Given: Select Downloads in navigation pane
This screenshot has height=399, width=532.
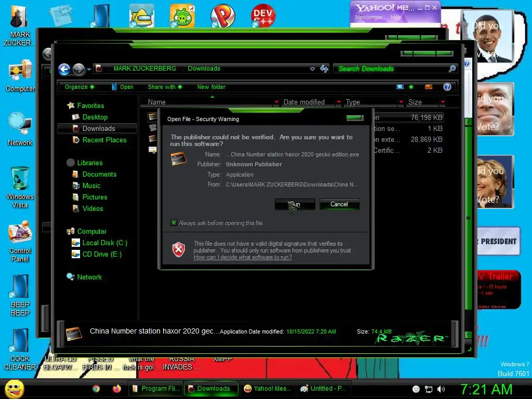Looking at the screenshot, I should click(98, 129).
